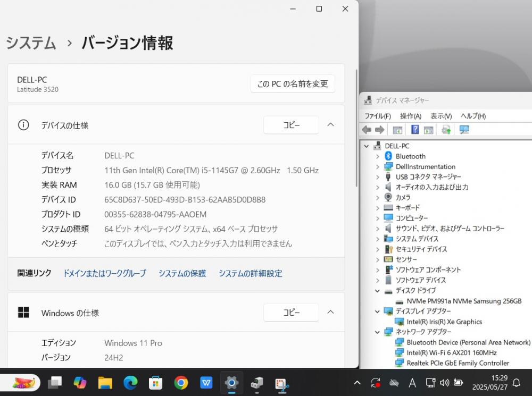This screenshot has height=396, width=532.
Task: Open File Explorer from the taskbar
Action: (x=105, y=383)
